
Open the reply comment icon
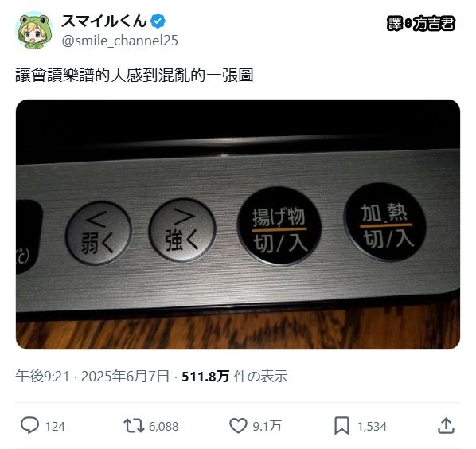29,425
